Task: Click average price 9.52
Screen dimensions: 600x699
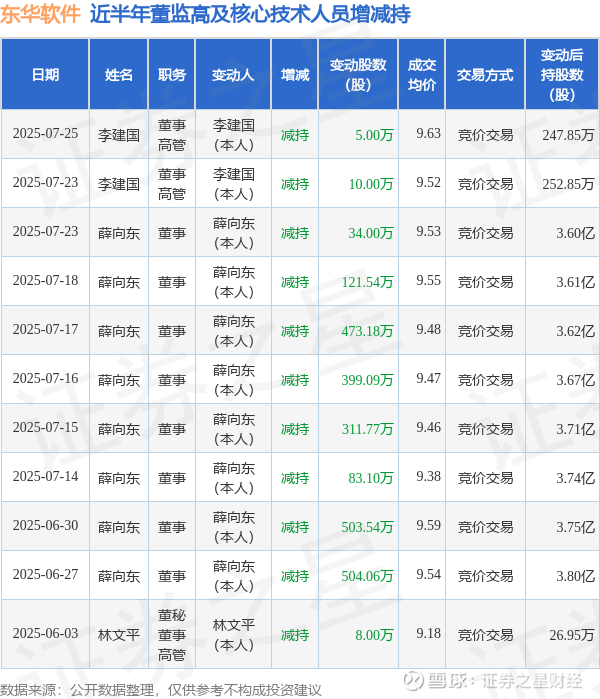Action: tap(428, 183)
